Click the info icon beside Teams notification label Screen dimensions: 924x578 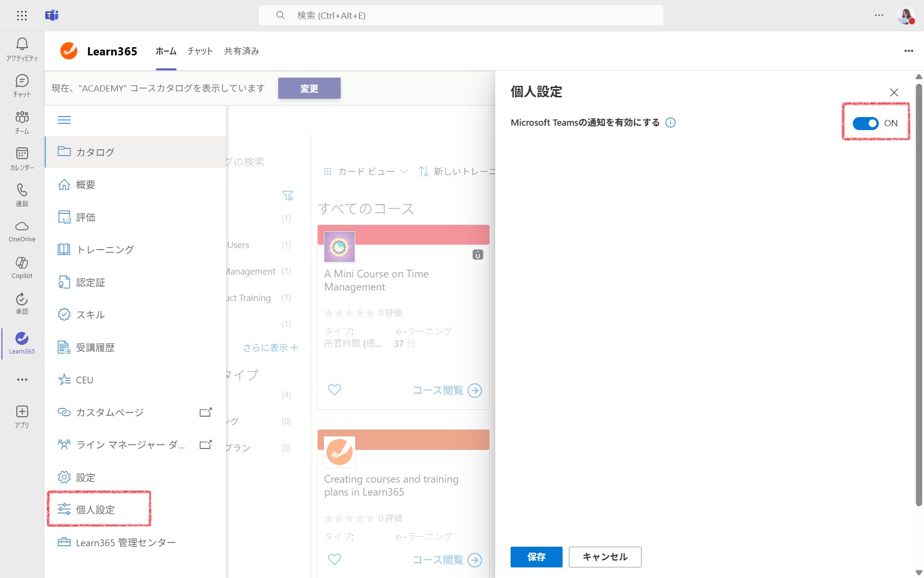pyautogui.click(x=670, y=122)
